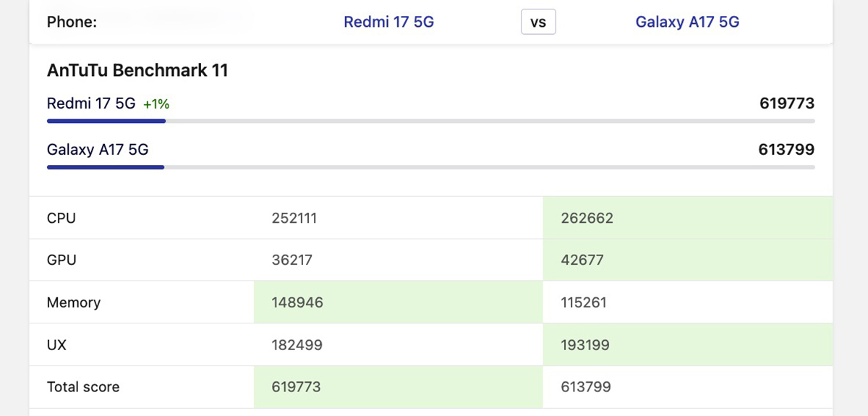
Task: Select Total score cell 619773 in table
Action: pyautogui.click(x=297, y=387)
